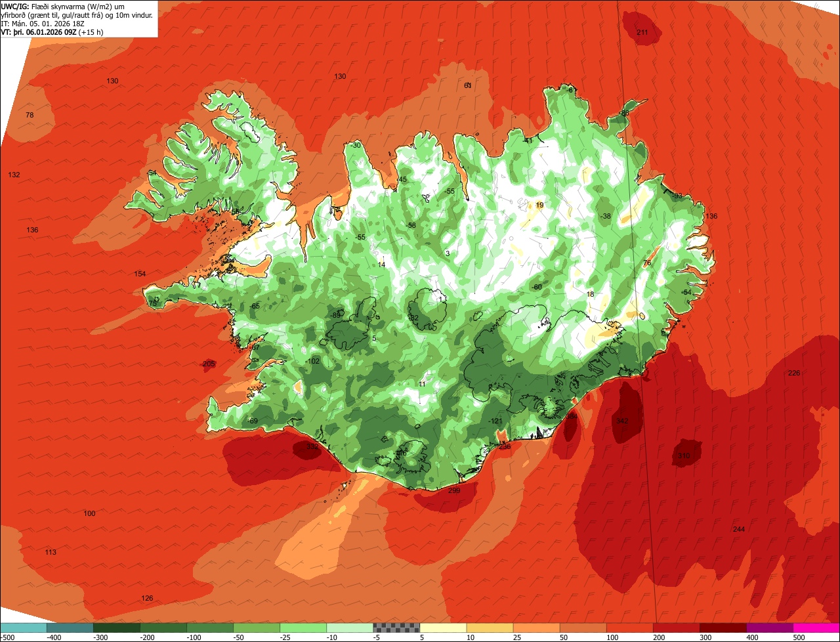
Task: Click the map value -205
Action: [x=208, y=364]
